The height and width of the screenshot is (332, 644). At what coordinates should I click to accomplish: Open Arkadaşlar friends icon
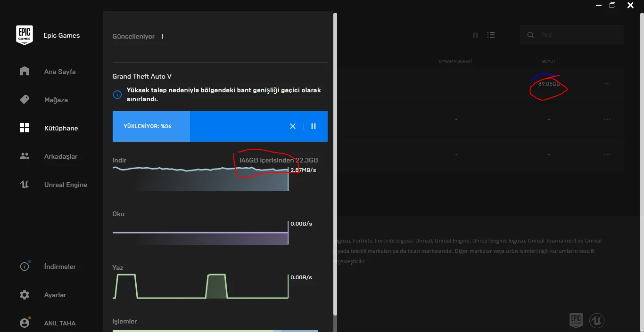(x=25, y=156)
